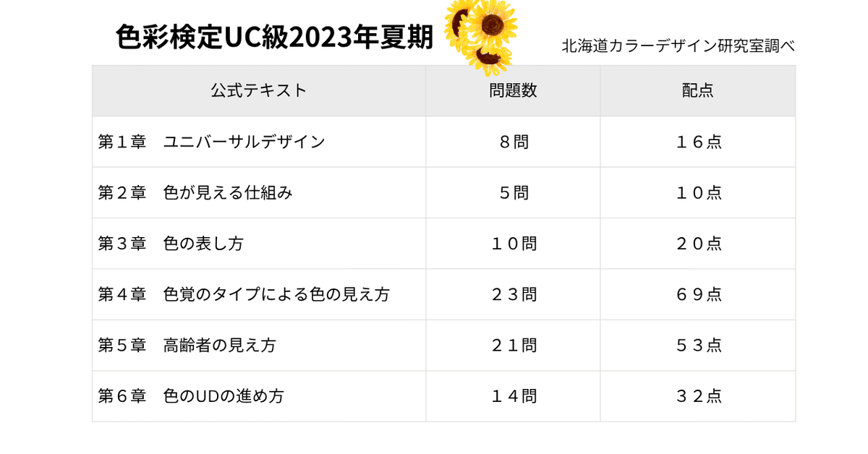Image resolution: width=868 pixels, height=454 pixels.
Task: Click the 第5章 高齢者の見え方 row label
Action: (x=187, y=346)
